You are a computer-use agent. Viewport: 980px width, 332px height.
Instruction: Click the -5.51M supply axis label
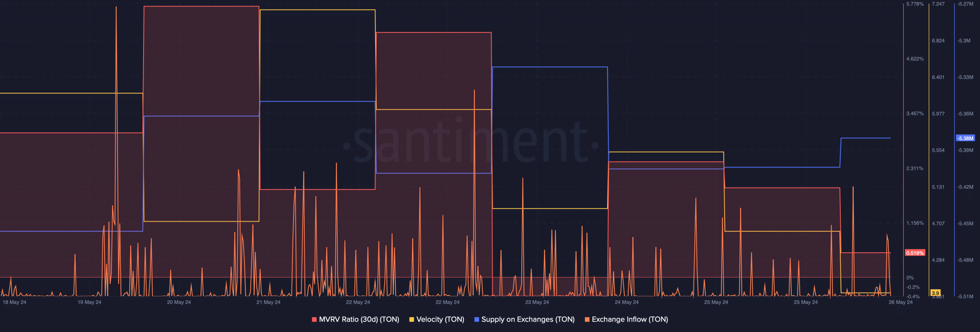965,296
